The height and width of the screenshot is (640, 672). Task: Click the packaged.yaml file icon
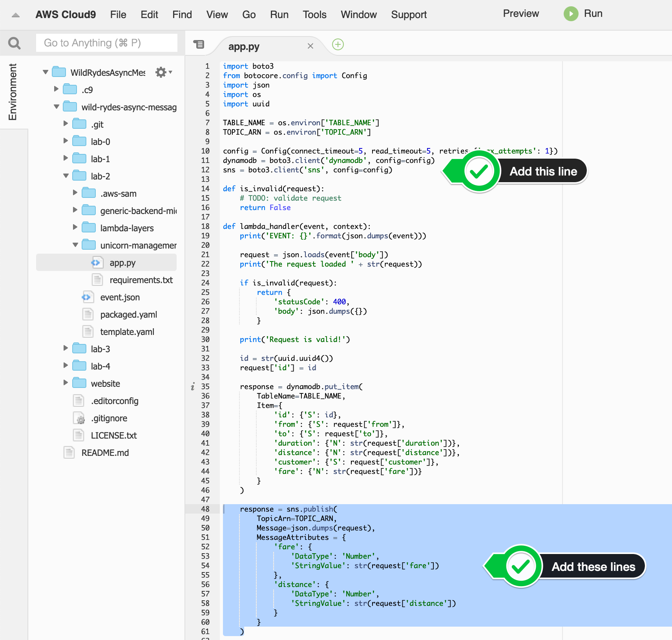(x=88, y=315)
